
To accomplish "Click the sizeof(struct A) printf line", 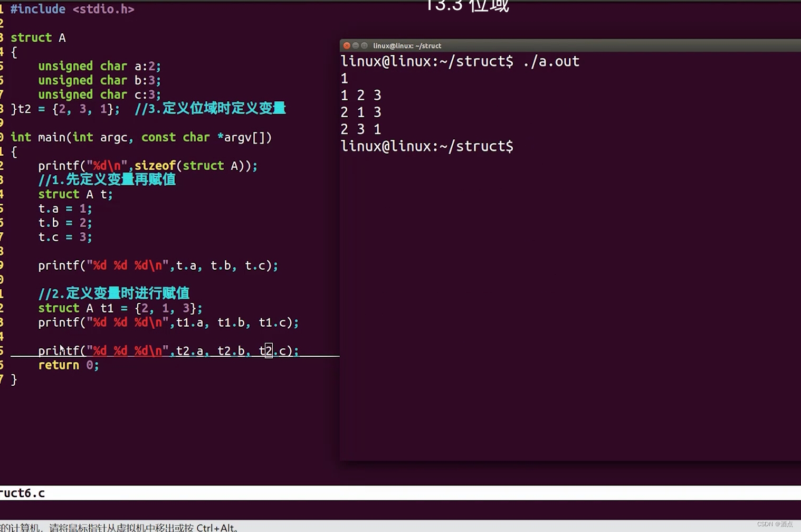I will (x=148, y=166).
